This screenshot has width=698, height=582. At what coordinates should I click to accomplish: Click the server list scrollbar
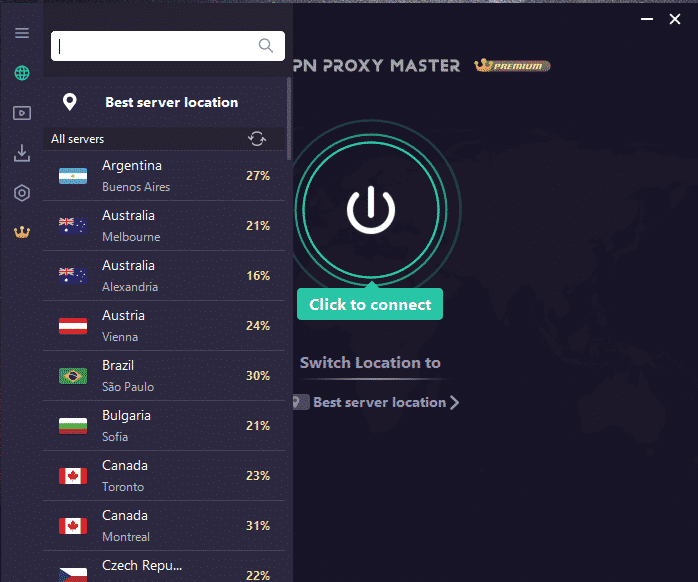pos(289,119)
